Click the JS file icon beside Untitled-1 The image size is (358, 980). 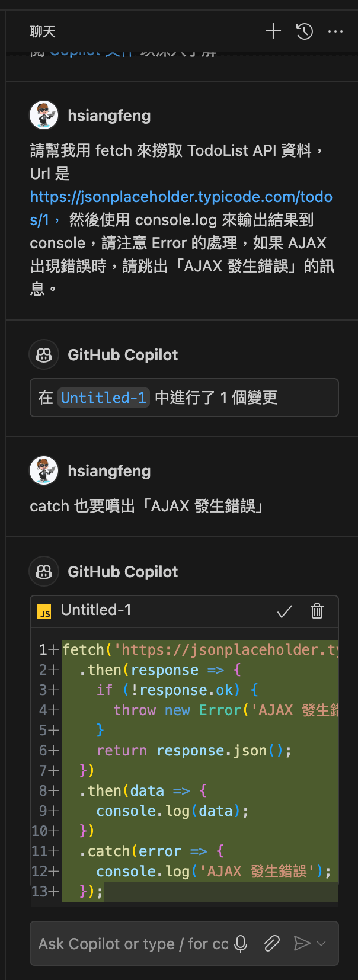[44, 611]
